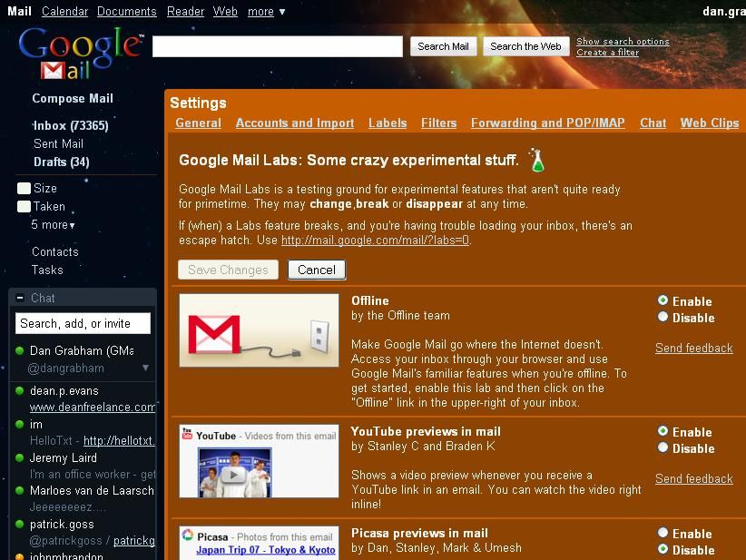Open Inbox (73365)

coord(71,125)
